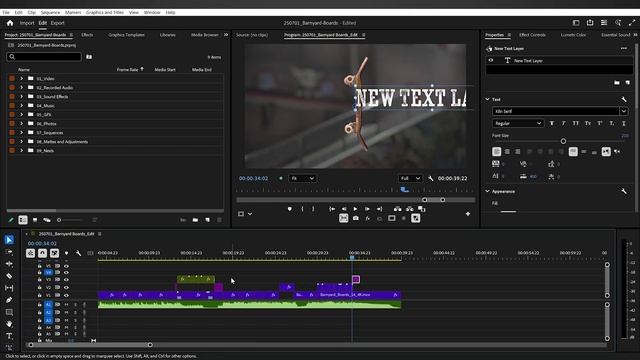Switch to Lumetri Color tab

(573, 35)
